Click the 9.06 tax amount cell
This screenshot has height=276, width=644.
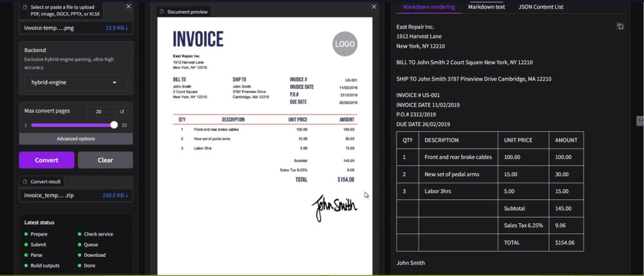[x=566, y=226]
